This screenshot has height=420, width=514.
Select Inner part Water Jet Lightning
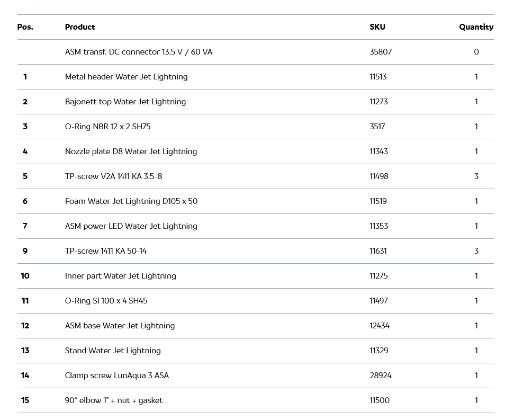(x=121, y=276)
